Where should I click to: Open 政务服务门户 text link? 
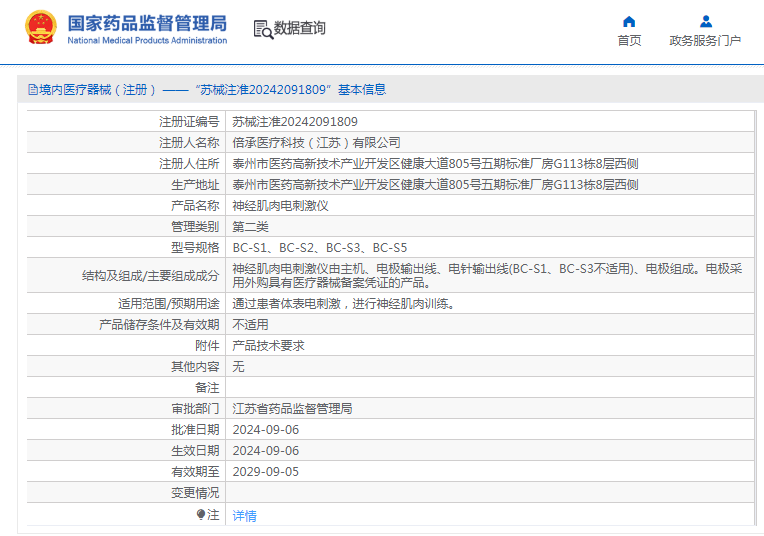point(705,40)
